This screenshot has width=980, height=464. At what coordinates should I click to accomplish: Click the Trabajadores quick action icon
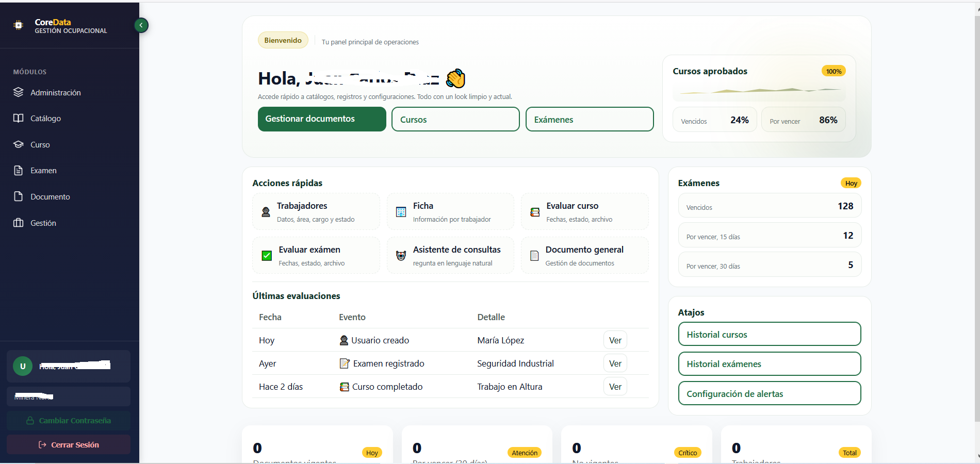click(266, 212)
